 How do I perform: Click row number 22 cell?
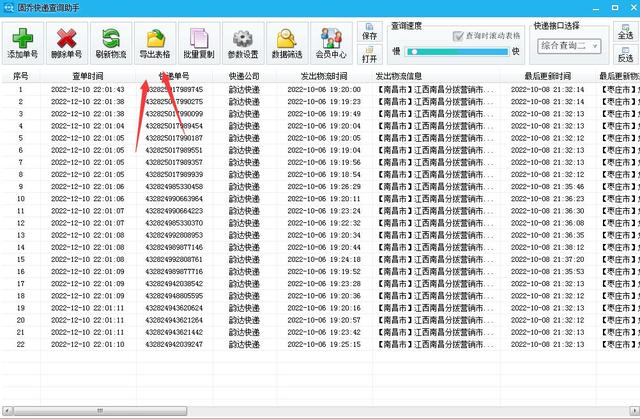[21, 344]
